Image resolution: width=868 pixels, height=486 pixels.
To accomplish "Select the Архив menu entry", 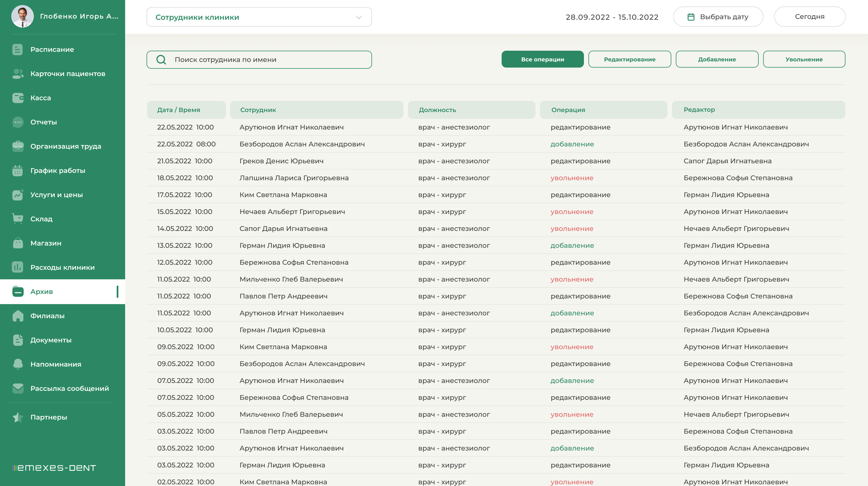I will pyautogui.click(x=63, y=291).
